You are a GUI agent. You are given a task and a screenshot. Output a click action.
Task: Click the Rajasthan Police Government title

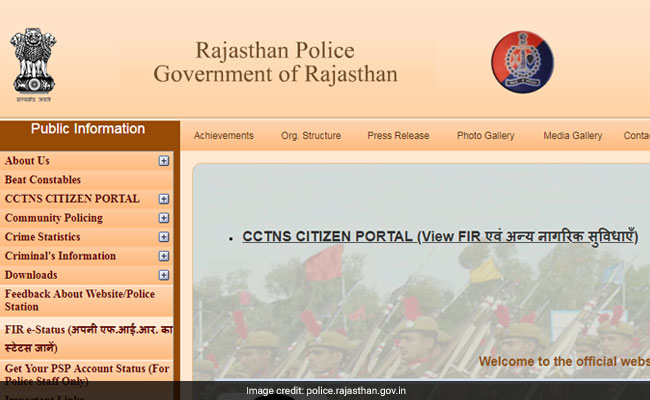(276, 62)
